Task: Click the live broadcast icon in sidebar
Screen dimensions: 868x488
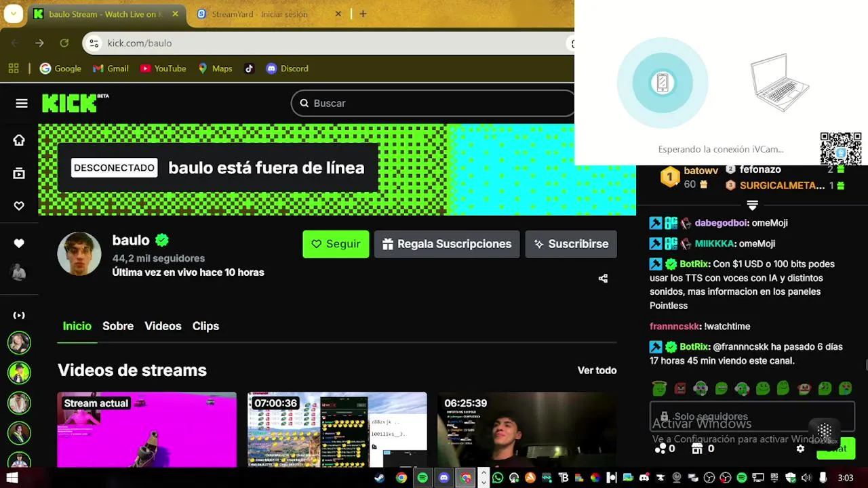Action: point(19,315)
